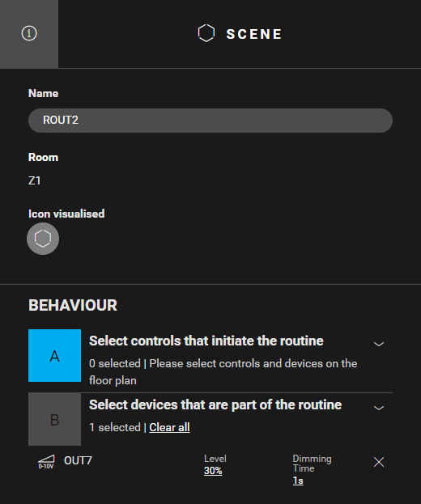
Task: Remove OUT7 with the X icon
Action: pos(379,462)
